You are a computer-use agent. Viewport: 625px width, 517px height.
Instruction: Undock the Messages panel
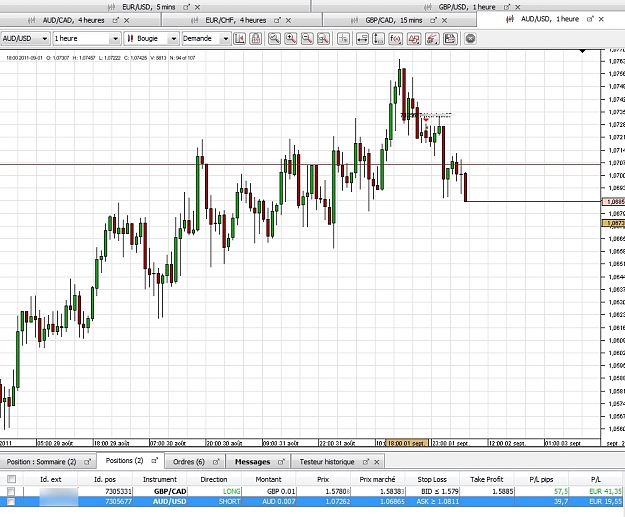click(x=281, y=462)
